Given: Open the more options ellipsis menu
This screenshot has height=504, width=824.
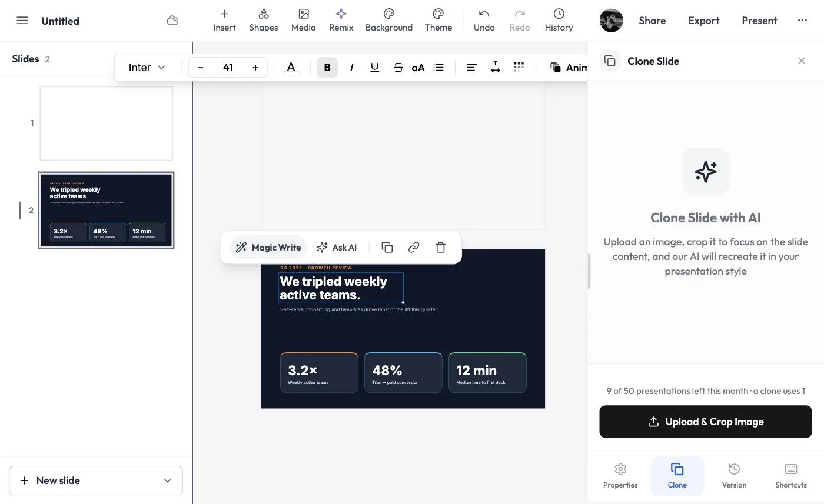Looking at the screenshot, I should (x=802, y=21).
